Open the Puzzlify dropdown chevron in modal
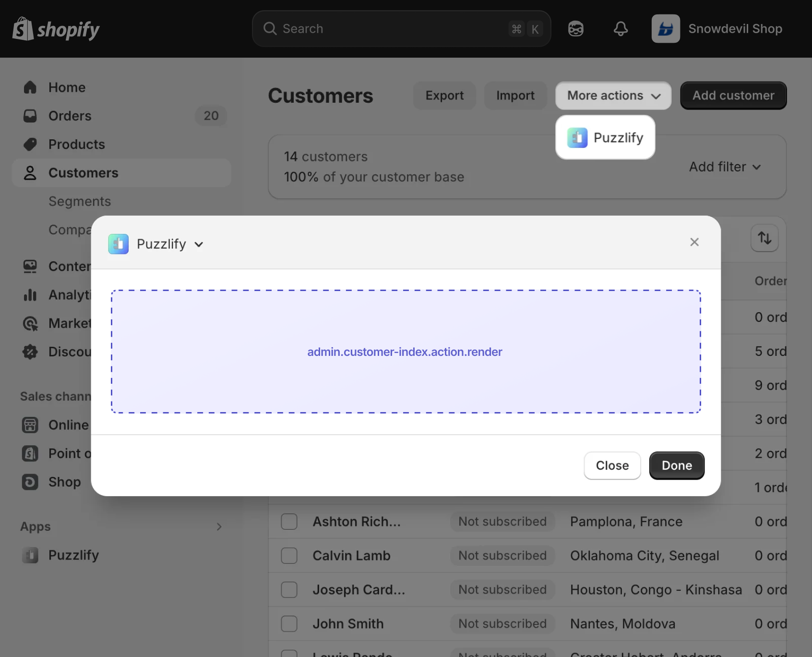Screen dimensions: 812x657 click(199, 244)
